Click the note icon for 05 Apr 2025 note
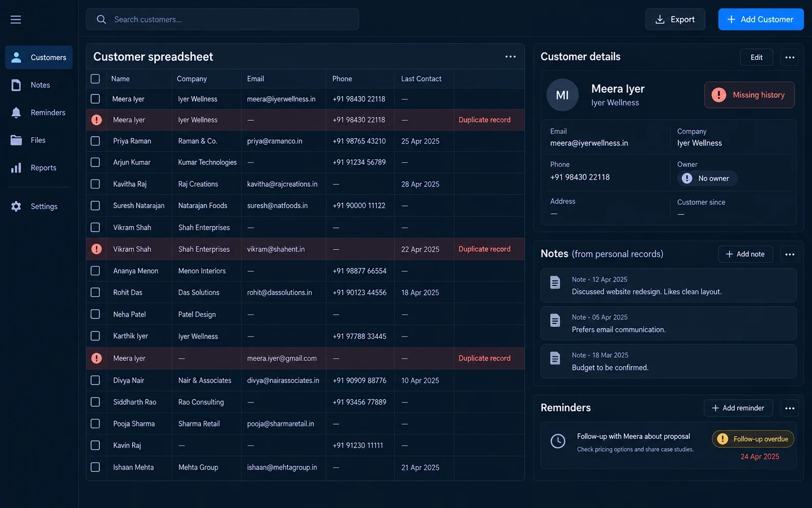The image size is (812, 508). [x=555, y=320]
